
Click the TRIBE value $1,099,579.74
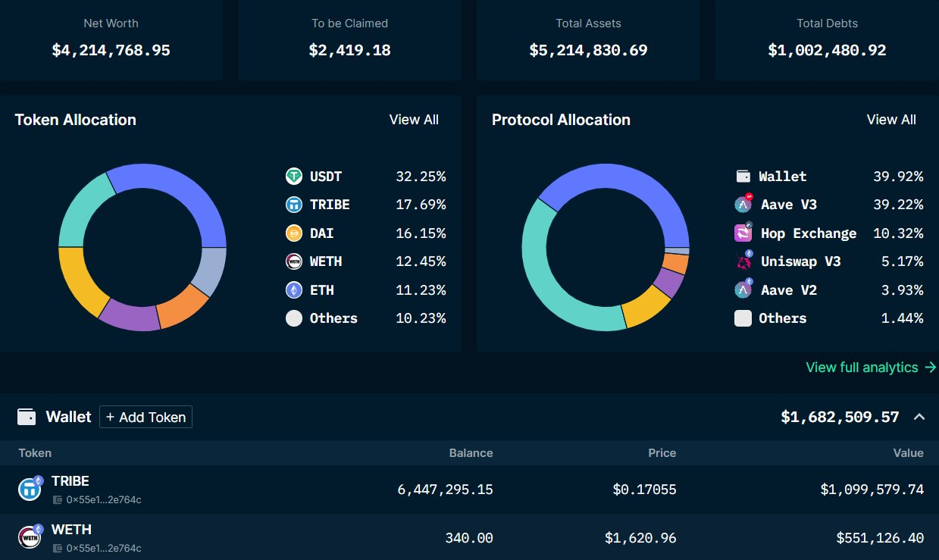pos(872,490)
